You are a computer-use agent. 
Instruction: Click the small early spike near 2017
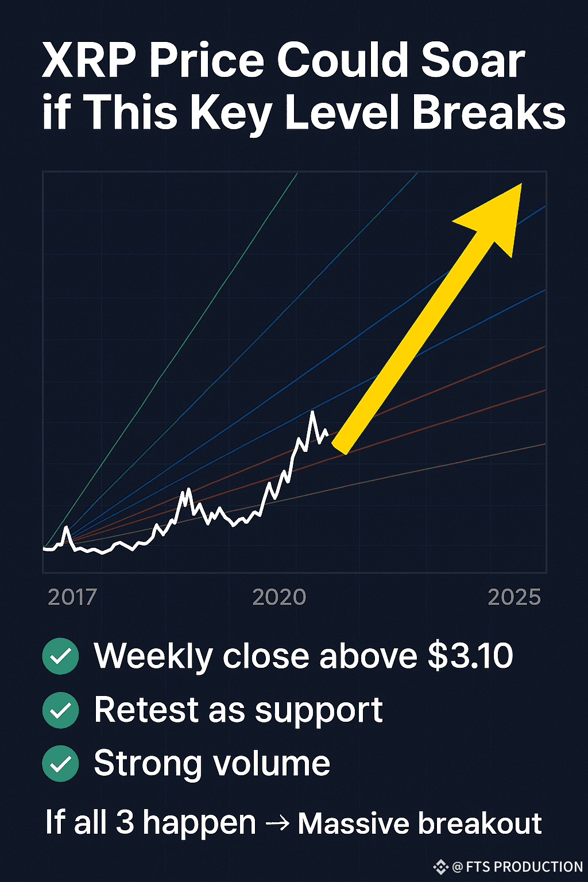pyautogui.click(x=66, y=527)
